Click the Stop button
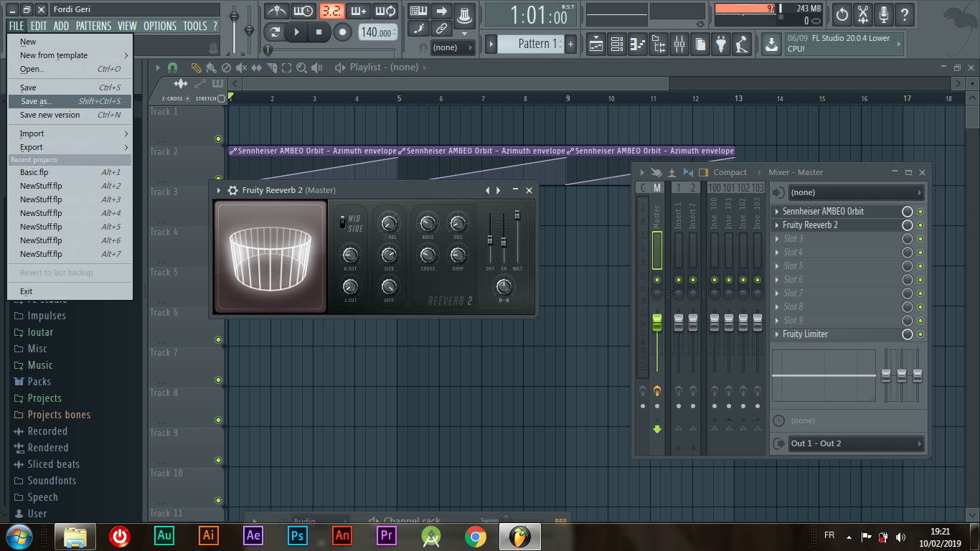This screenshot has width=980, height=551. click(319, 32)
